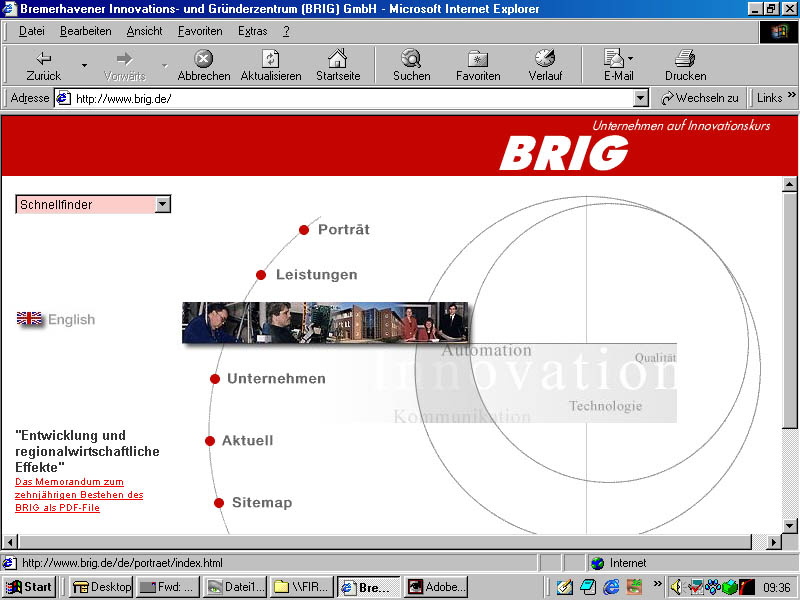
Task: Go to Startseite home icon
Action: click(337, 58)
